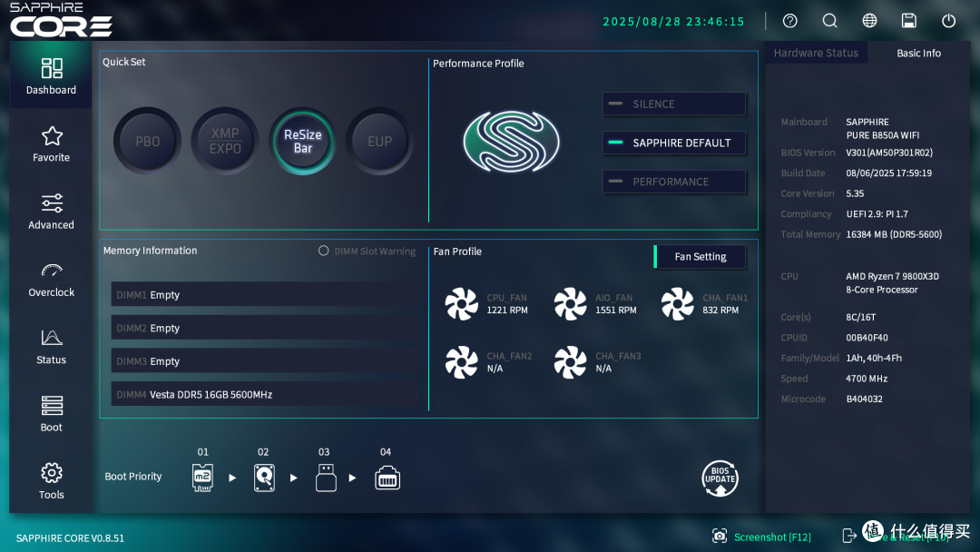Select the SILENCE performance profile

(x=673, y=103)
